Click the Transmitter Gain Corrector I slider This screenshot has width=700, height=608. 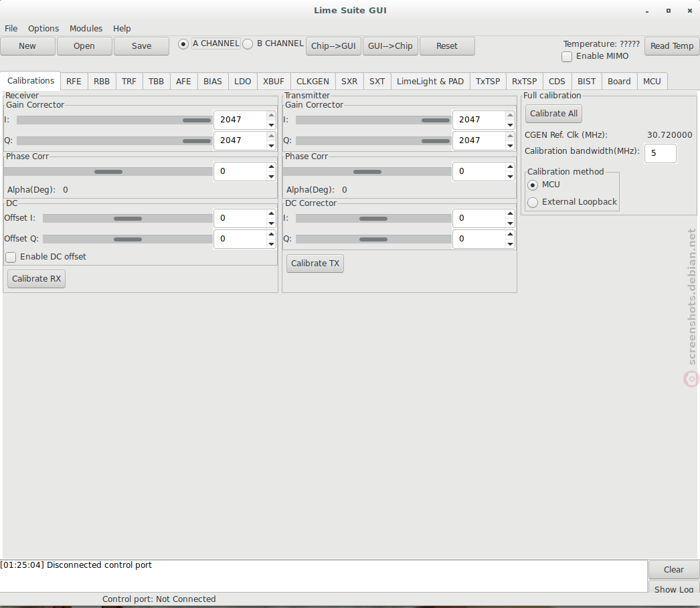(373, 120)
